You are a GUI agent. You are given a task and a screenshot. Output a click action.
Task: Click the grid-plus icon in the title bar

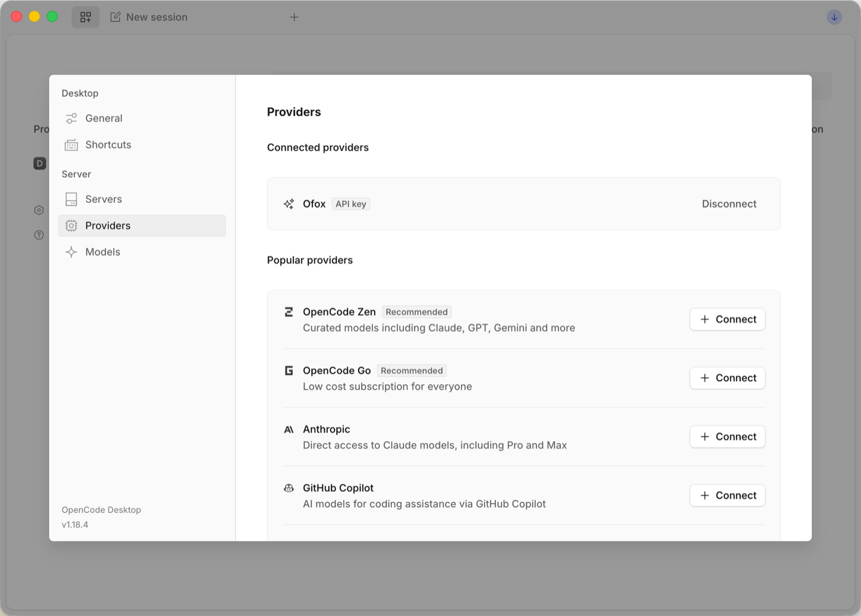(x=85, y=17)
